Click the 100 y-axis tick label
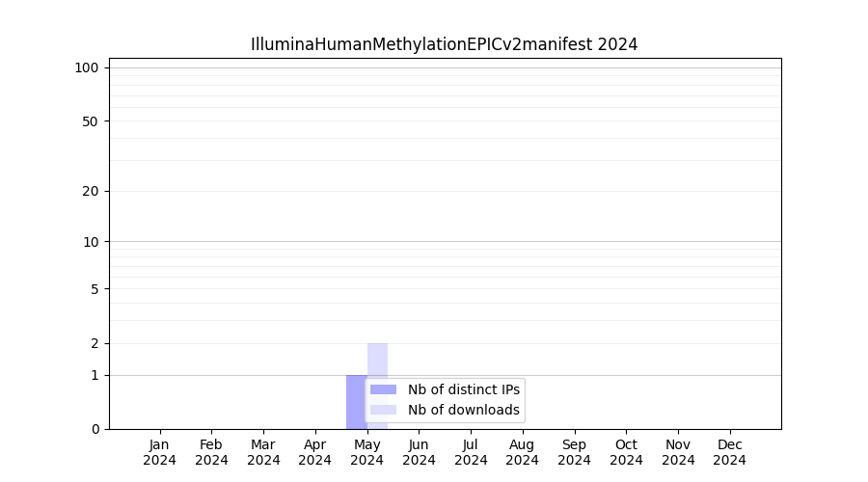 87,67
